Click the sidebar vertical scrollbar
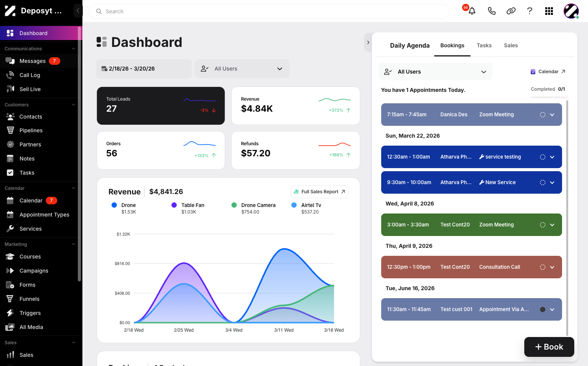The width and height of the screenshot is (588, 366). (79, 154)
